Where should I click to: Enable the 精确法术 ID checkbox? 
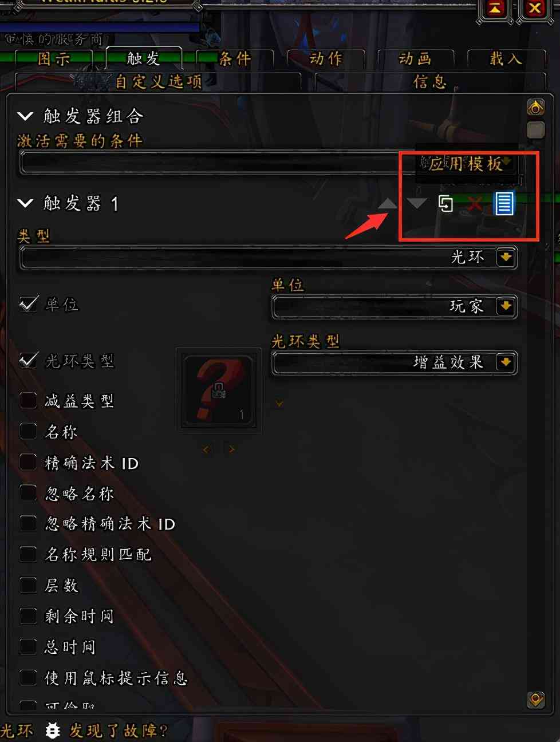pyautogui.click(x=28, y=462)
